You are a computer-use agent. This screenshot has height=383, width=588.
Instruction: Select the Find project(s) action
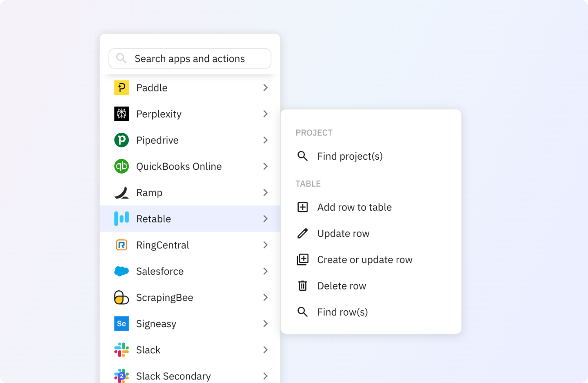tap(371, 156)
